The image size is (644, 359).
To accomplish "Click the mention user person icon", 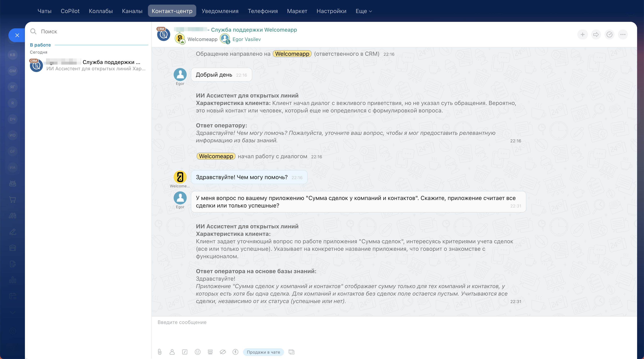I will pyautogui.click(x=172, y=352).
